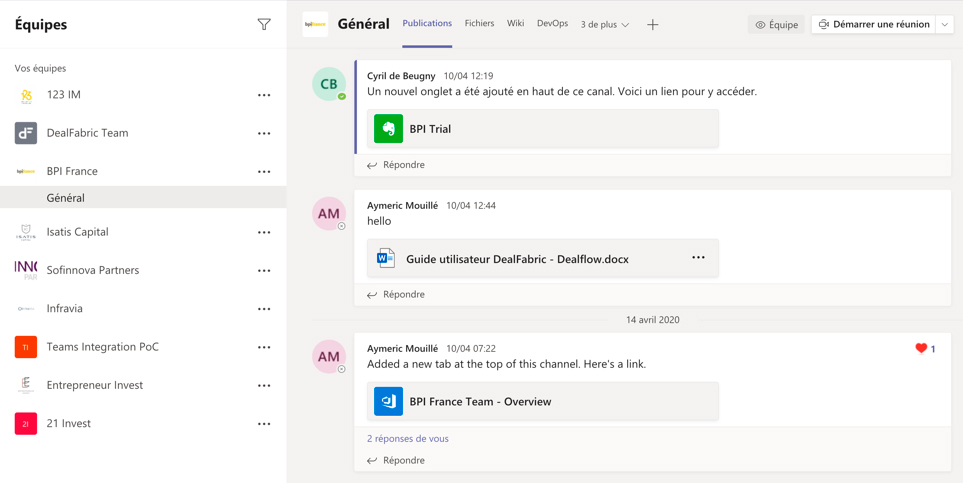The image size is (963, 483).
Task: Click the Isatis Capital team logo
Action: [26, 232]
